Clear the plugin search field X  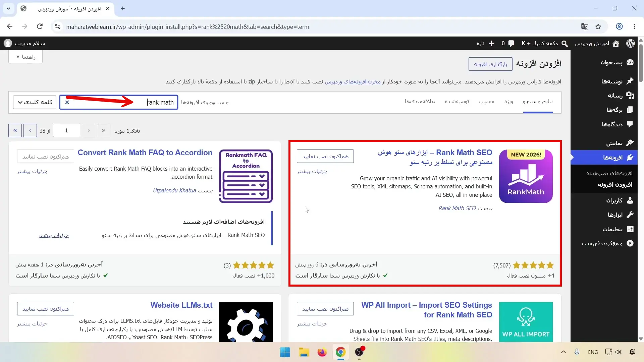click(67, 102)
